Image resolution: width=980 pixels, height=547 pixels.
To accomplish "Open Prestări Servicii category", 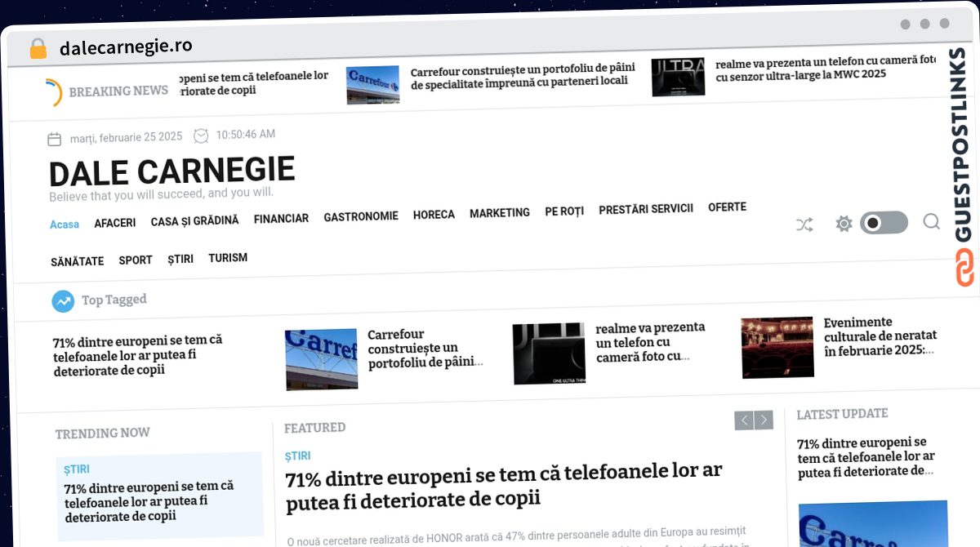I will pos(646,209).
